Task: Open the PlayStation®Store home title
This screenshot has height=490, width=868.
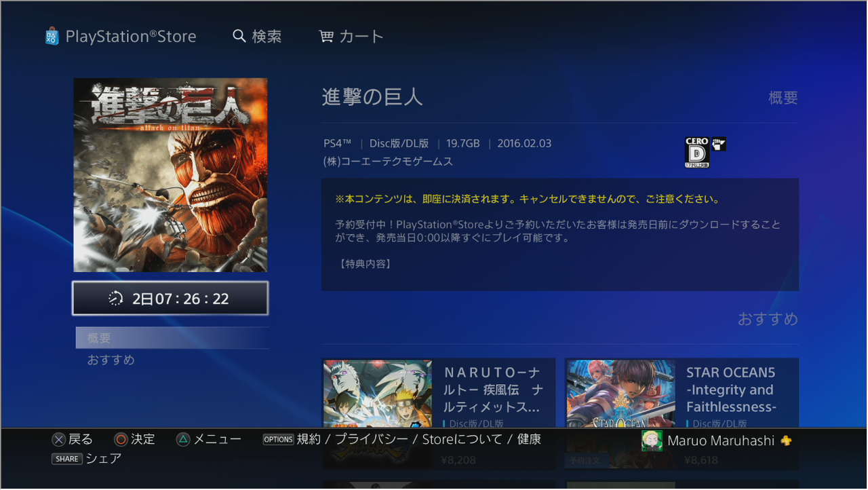Action: point(131,37)
